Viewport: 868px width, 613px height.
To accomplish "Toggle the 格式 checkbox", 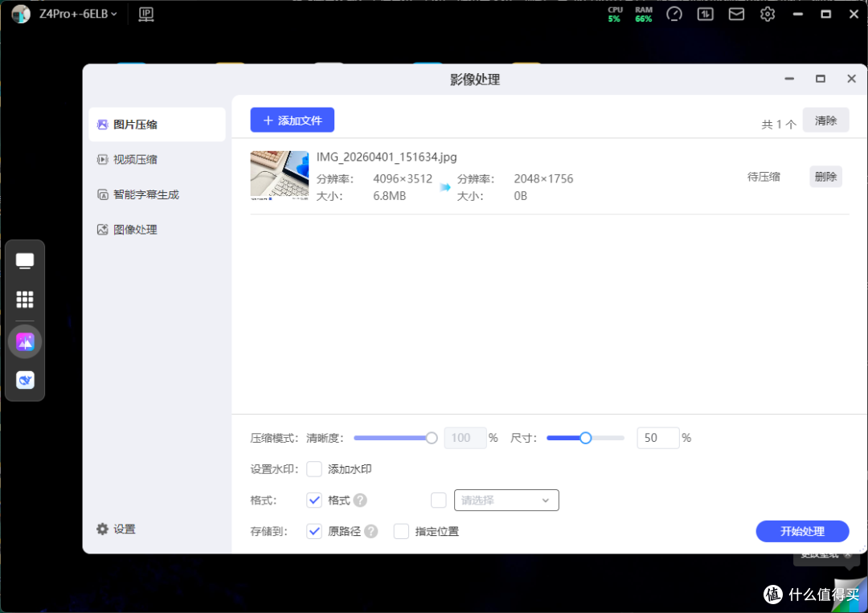I will [x=314, y=501].
